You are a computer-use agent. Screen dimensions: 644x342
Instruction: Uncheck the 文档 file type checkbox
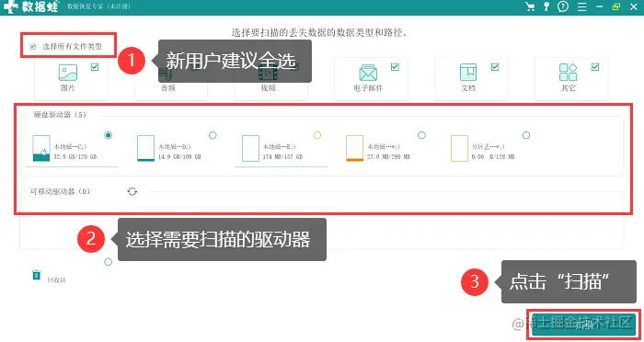tap(495, 67)
